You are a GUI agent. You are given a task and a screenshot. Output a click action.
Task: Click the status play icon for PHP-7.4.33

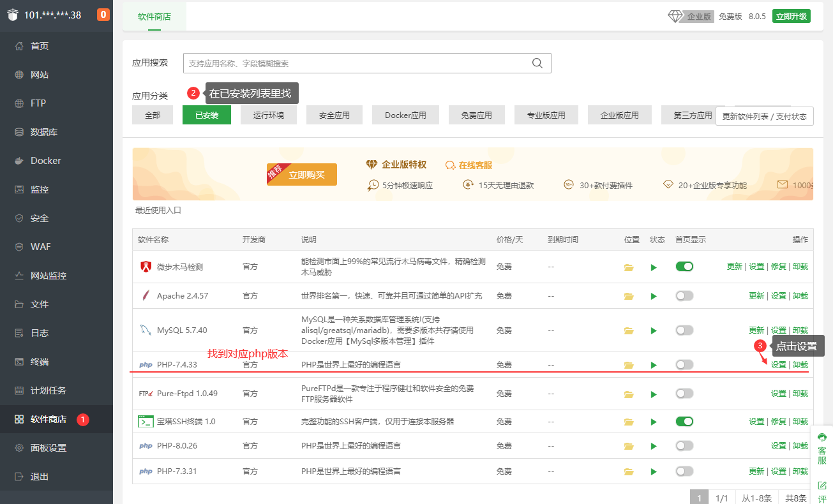(654, 365)
